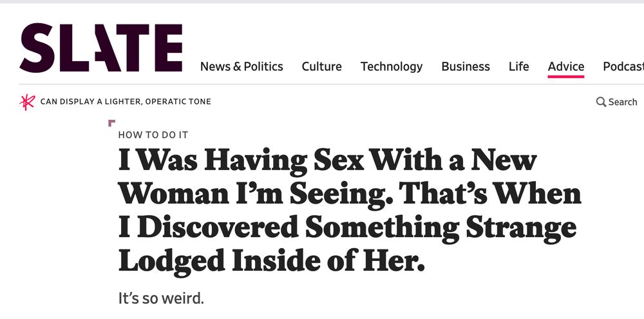
Task: Select Technology in the navigation bar
Action: click(x=392, y=66)
